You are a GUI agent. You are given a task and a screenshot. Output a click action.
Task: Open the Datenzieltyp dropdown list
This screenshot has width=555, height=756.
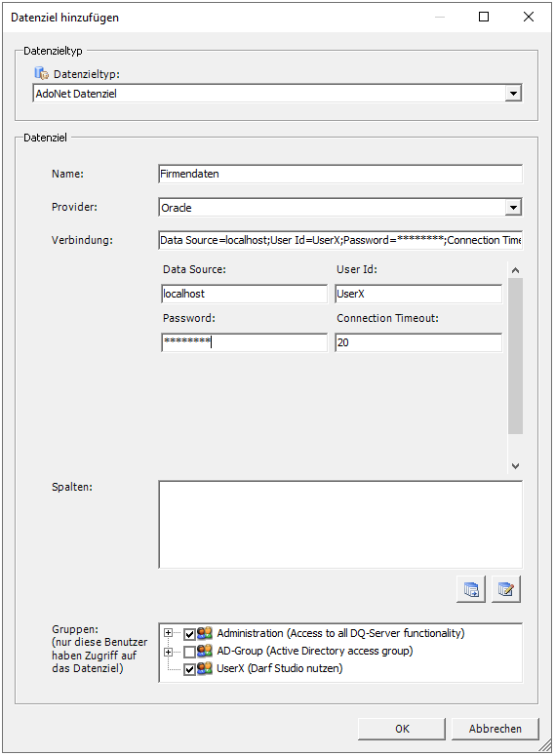[513, 93]
